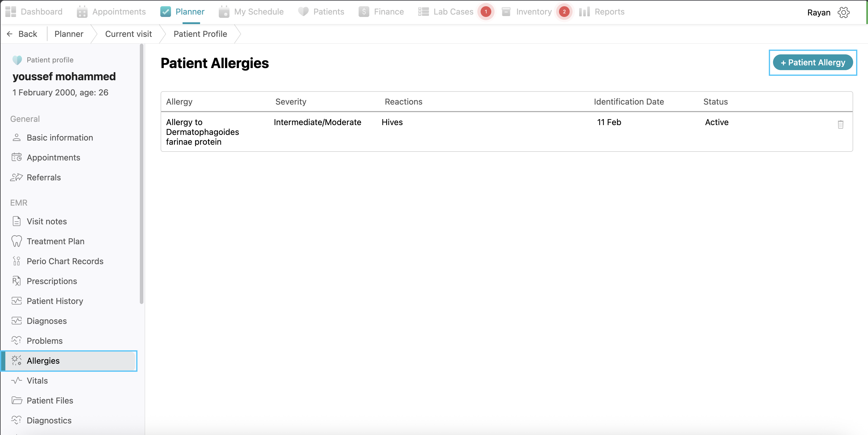Click the Perio Chart Records icon
The width and height of the screenshot is (868, 435).
tap(17, 261)
